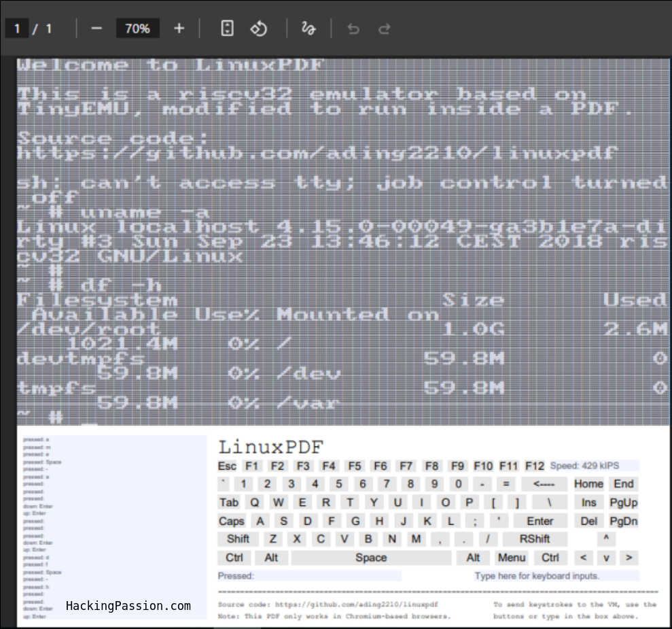Viewport: 672px width, 629px height.
Task: Click the page number field showing 1
Action: 17,28
